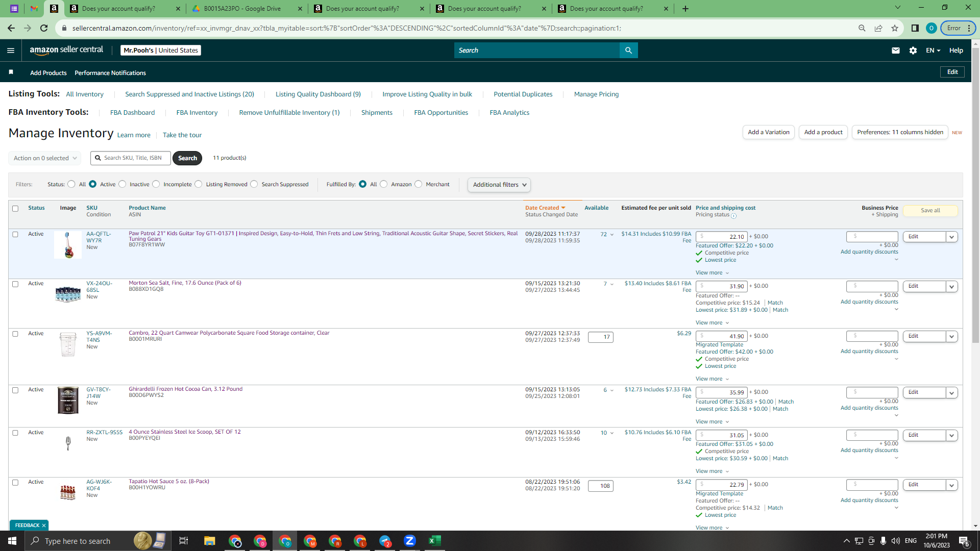980x551 pixels.
Task: Select the Listing Removed status filter
Action: [199, 184]
